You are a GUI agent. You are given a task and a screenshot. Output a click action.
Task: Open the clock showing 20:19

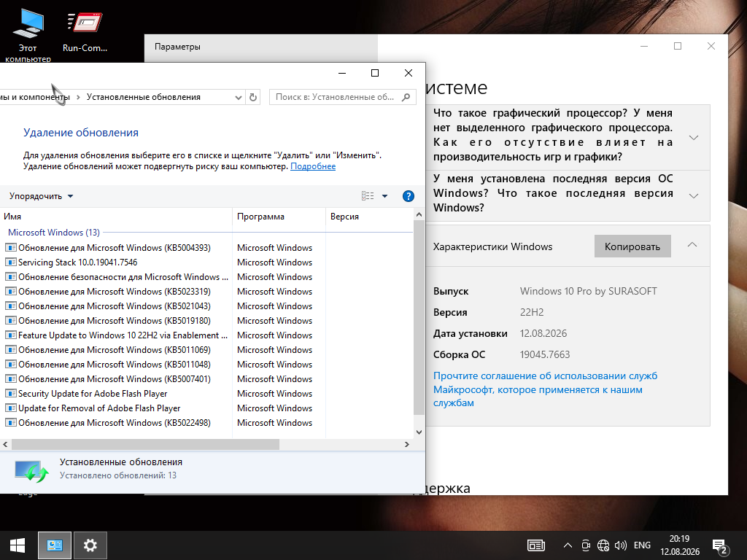click(x=680, y=545)
